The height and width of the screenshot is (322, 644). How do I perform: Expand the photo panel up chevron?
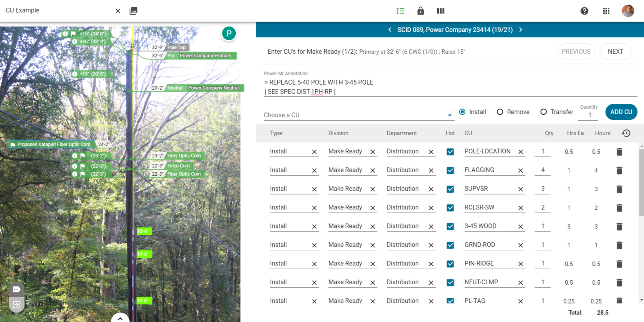point(120,318)
